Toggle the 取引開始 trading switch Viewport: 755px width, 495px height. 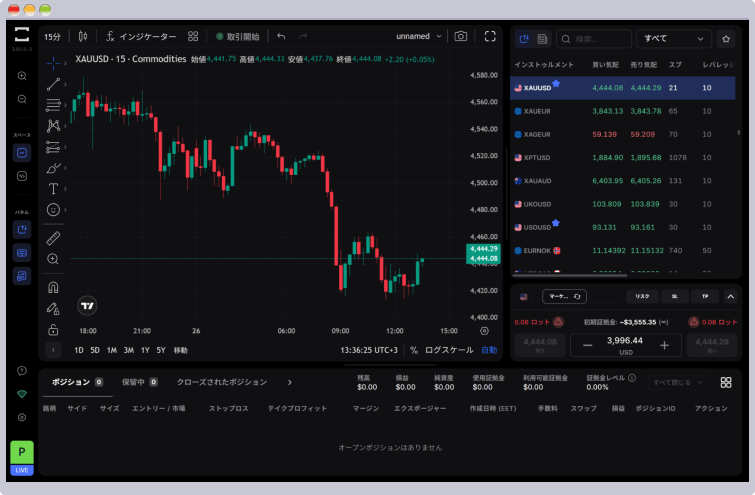click(237, 36)
